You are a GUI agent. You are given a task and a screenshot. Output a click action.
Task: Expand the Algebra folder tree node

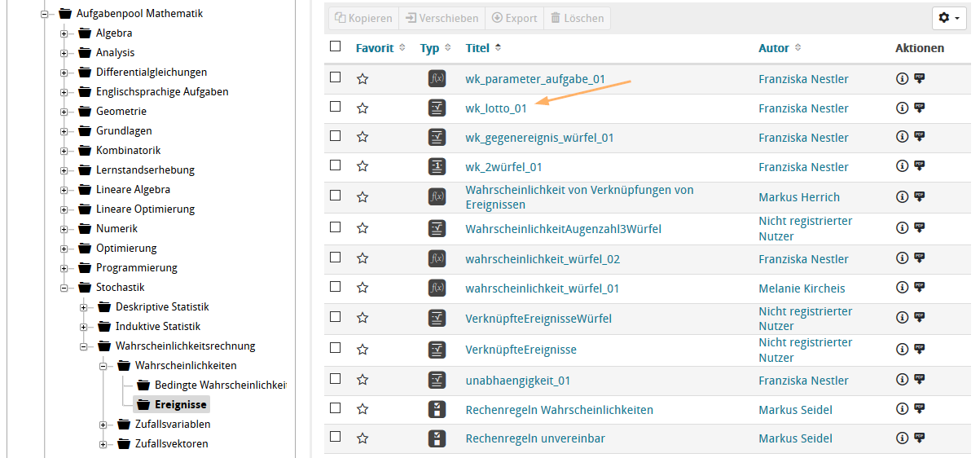[64, 33]
